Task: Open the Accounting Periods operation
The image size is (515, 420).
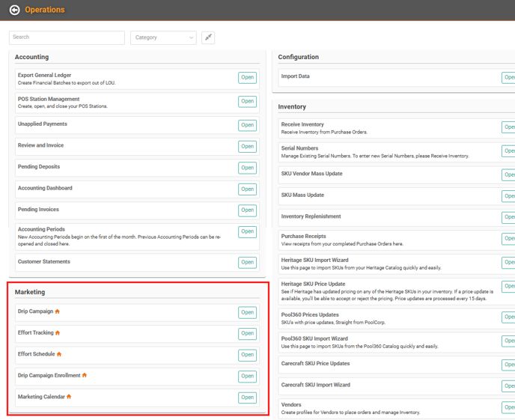Action: pos(247,232)
